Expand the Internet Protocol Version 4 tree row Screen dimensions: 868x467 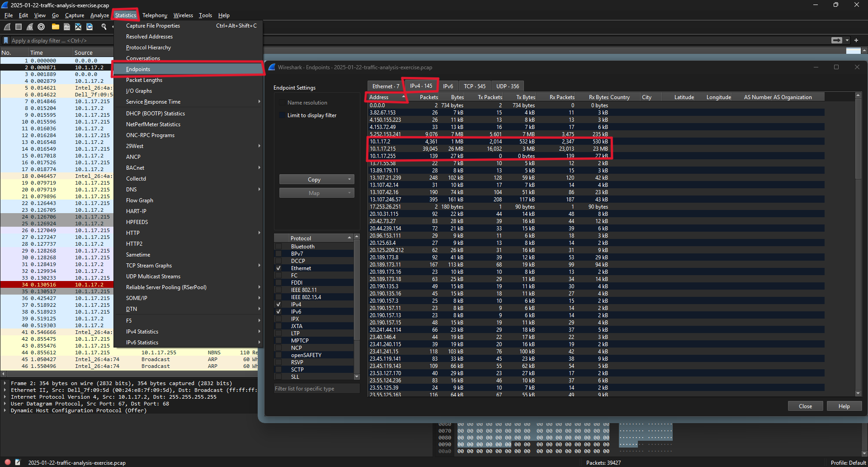[x=5, y=397]
